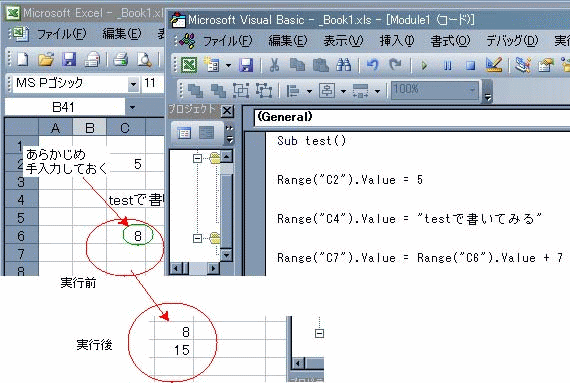Viewport: 570px width, 383px height.
Task: Collapse the top project tree node
Action: click(x=197, y=158)
